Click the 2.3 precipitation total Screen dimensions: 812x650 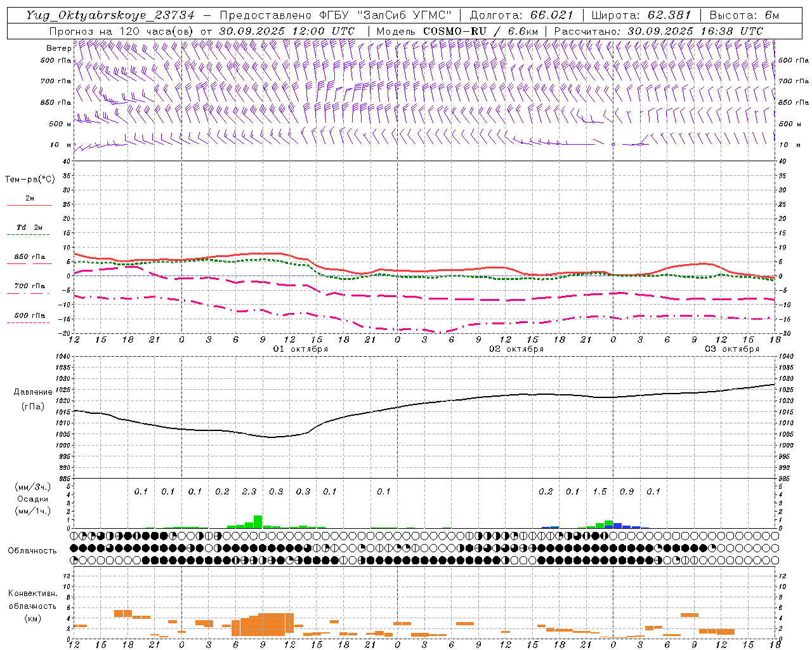[249, 491]
